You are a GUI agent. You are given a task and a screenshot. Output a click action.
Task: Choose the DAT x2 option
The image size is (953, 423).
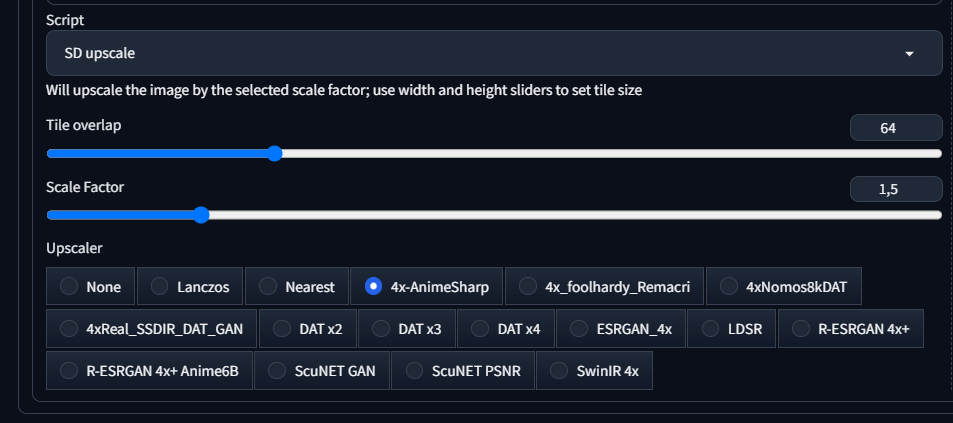pos(308,329)
